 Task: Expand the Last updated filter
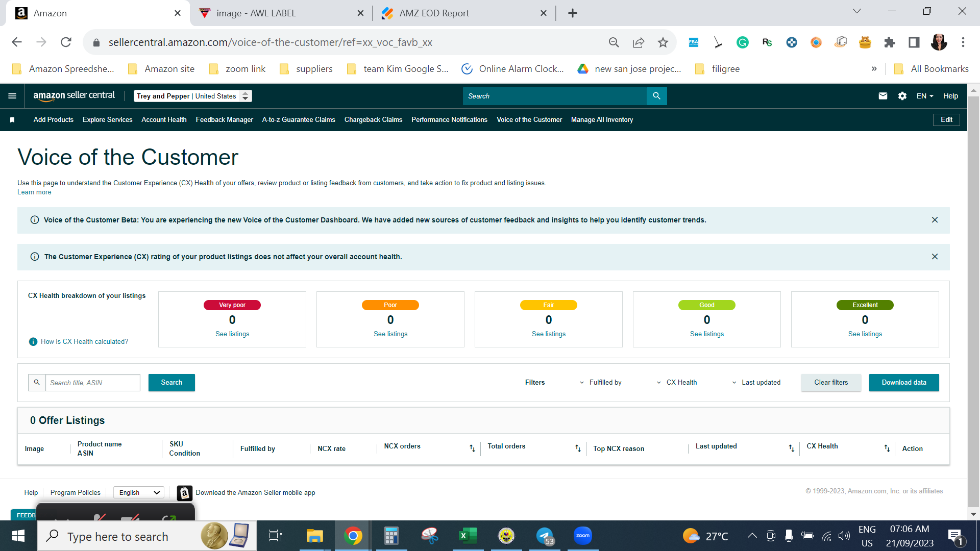[756, 383]
